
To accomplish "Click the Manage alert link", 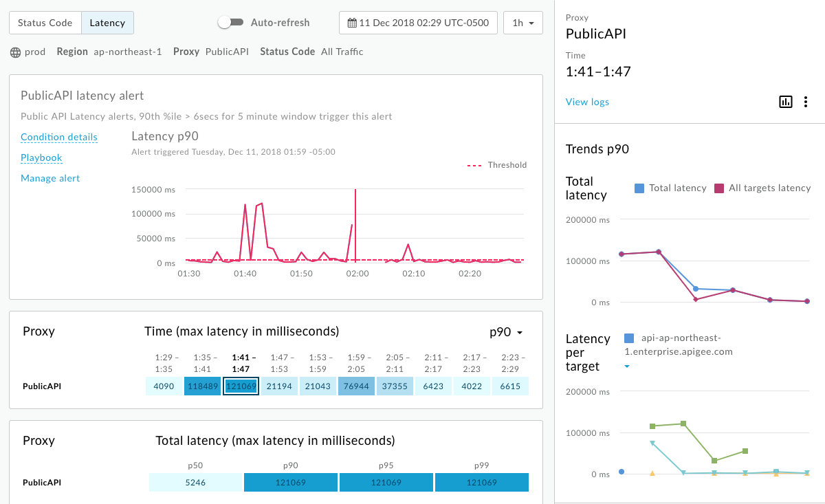I will pyautogui.click(x=50, y=178).
